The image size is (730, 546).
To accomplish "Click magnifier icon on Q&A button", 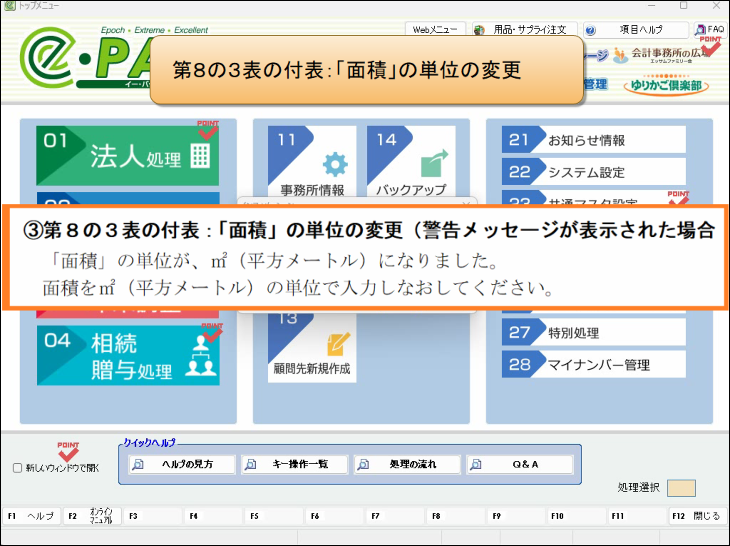I will (476, 464).
